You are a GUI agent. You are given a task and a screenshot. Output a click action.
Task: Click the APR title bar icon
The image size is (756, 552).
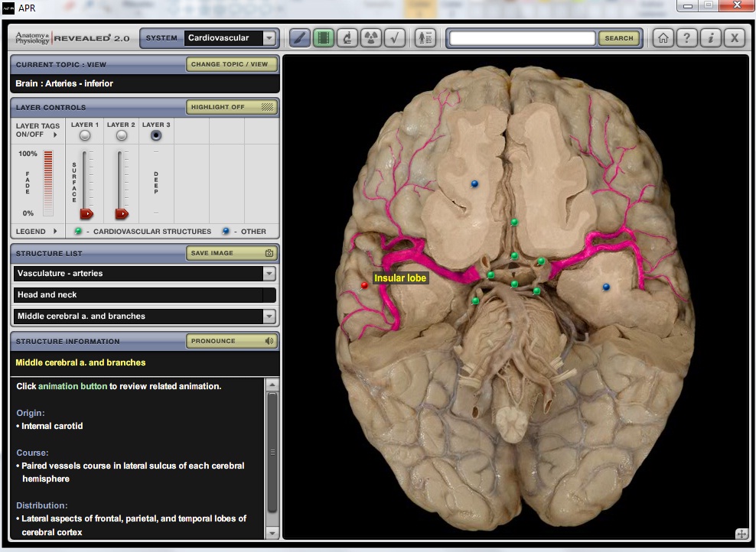pos(8,7)
